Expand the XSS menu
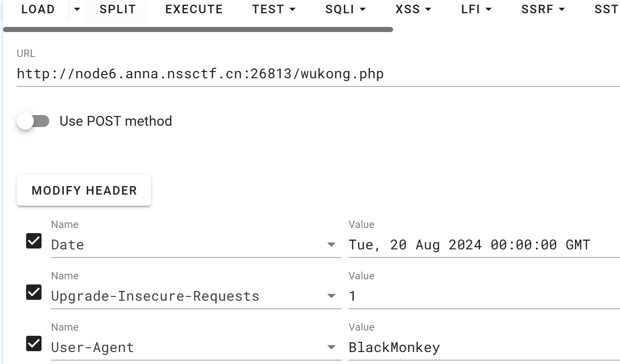Image resolution: width=620 pixels, height=364 pixels. (413, 9)
